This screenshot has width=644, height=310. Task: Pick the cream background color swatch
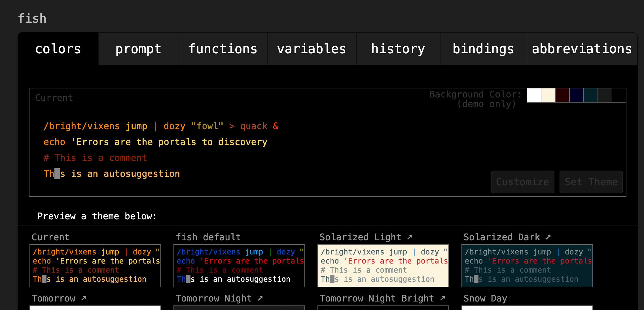coord(548,95)
